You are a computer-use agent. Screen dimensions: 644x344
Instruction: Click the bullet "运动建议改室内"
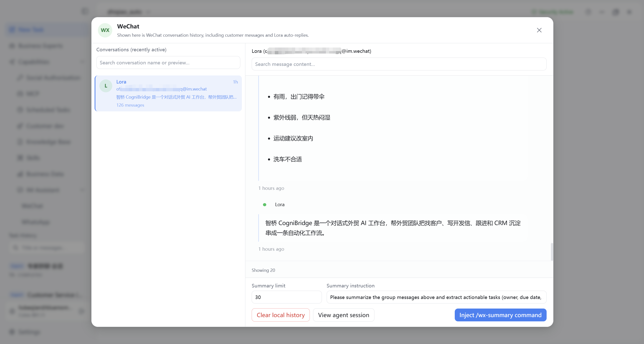(x=293, y=139)
